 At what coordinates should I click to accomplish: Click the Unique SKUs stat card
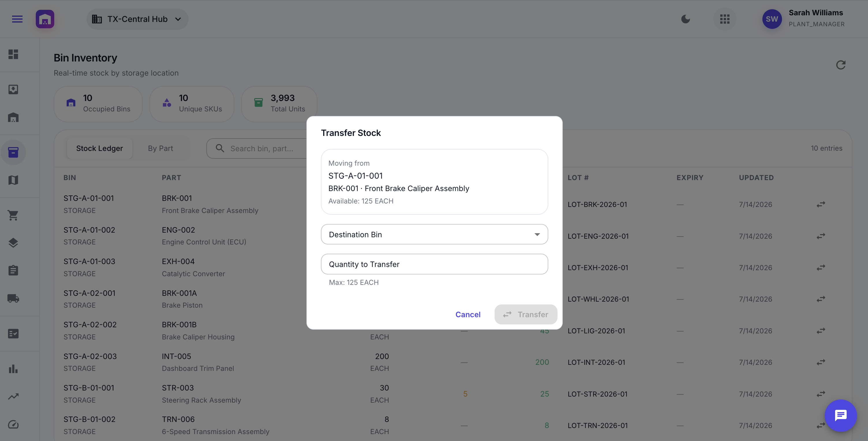(192, 104)
